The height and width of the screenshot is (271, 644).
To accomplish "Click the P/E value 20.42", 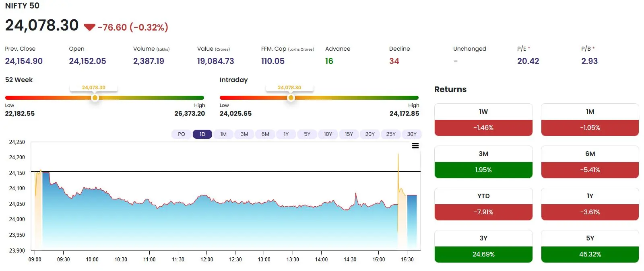I will tap(528, 61).
